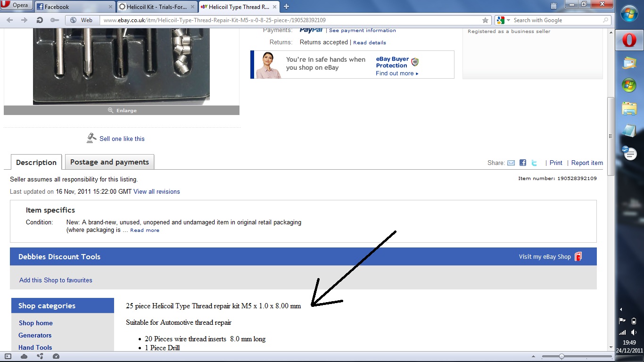The image size is (644, 362).
Task: Open View all revisions link
Action: pyautogui.click(x=157, y=192)
